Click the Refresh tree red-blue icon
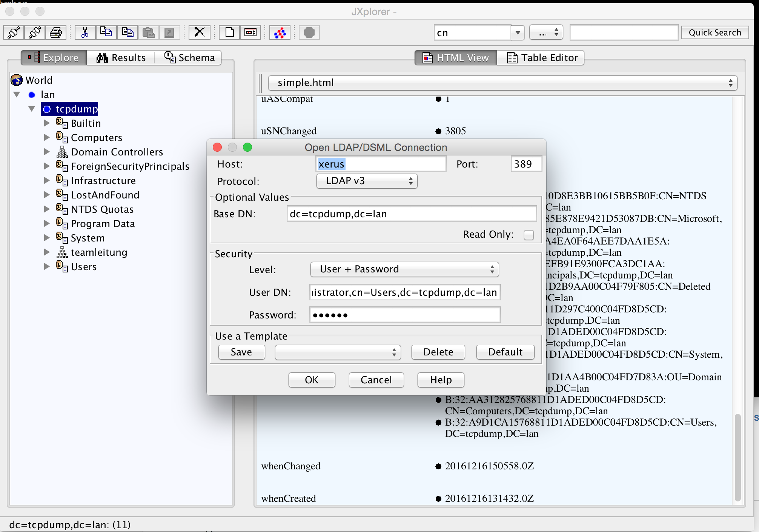Screen dimensions: 759x532 pos(280,33)
